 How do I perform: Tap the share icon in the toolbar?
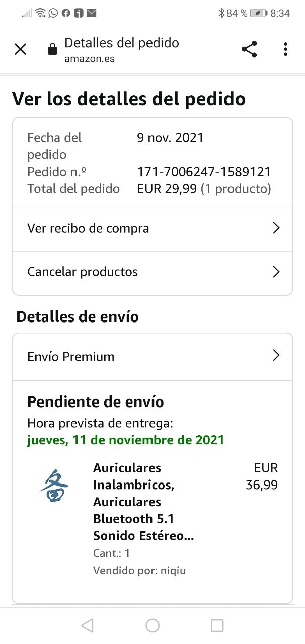[249, 49]
